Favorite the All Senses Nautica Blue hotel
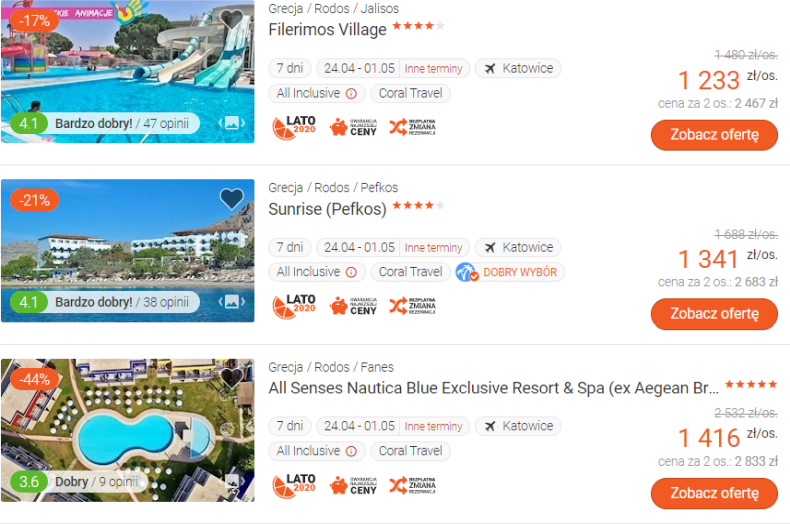 (232, 378)
